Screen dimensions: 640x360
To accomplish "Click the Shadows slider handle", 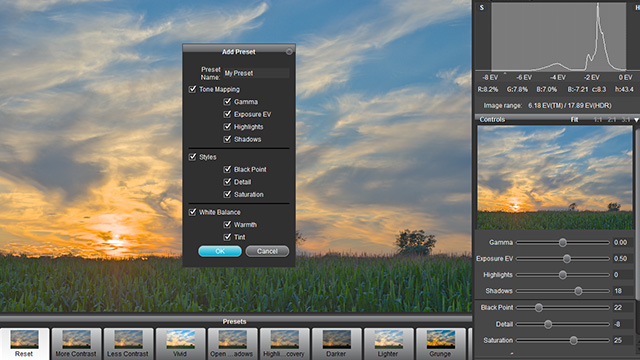I will click(x=578, y=291).
